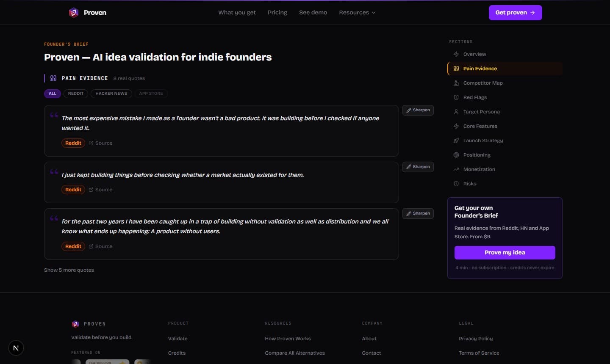The height and width of the screenshot is (364, 610).
Task: Click Reddit tag on 'most expensive mistake' quote
Action: [x=73, y=143]
